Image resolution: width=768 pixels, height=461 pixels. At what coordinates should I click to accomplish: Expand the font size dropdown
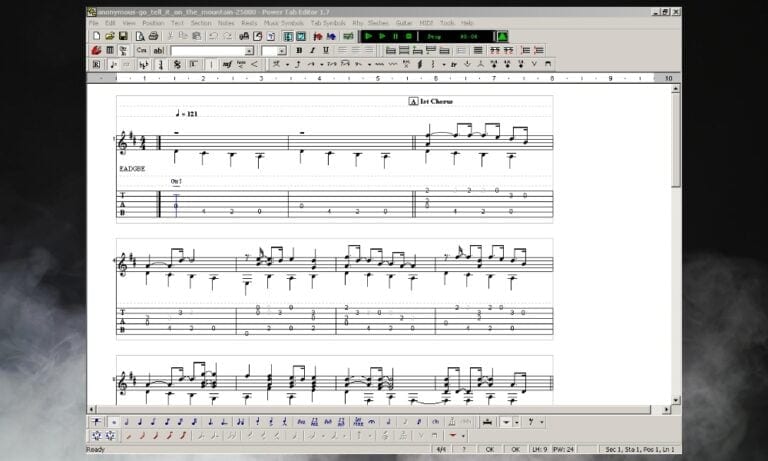click(x=281, y=50)
